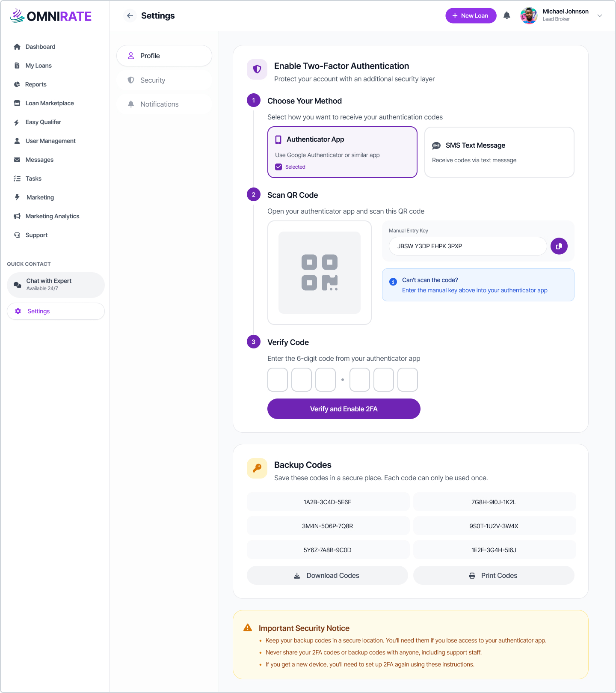Select backup code 1A2B-3C4D-5E6F

[x=328, y=502]
